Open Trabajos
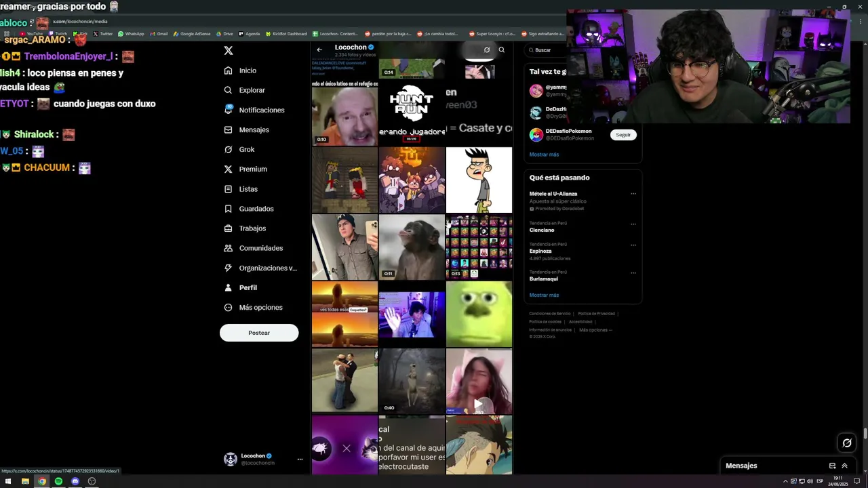This screenshot has width=868, height=488. (x=245, y=228)
